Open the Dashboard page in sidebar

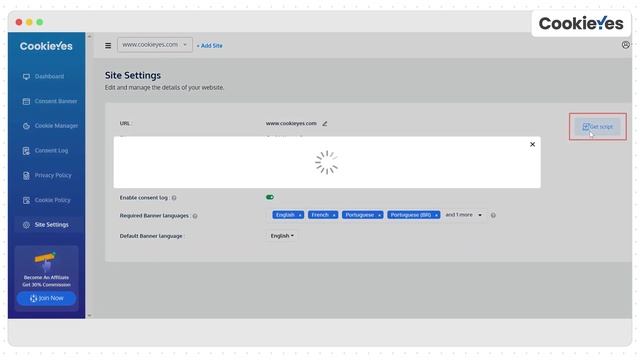(x=49, y=76)
